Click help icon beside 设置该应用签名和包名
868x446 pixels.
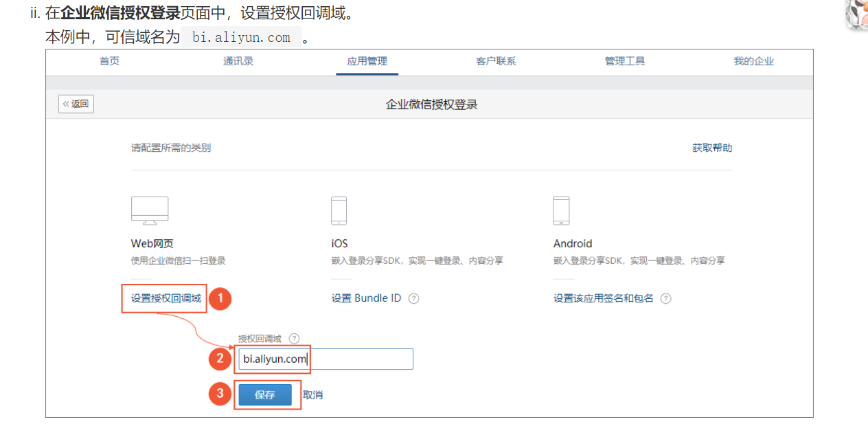pyautogui.click(x=665, y=298)
